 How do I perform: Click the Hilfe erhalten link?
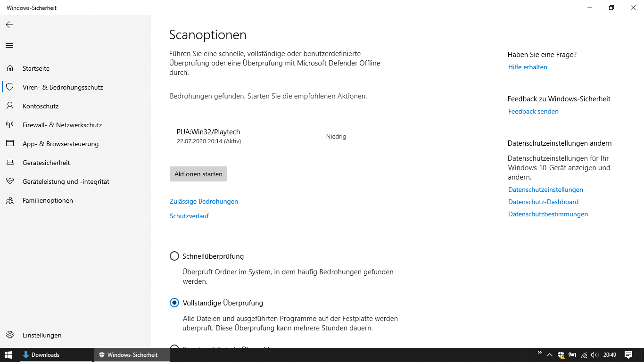[x=528, y=67]
